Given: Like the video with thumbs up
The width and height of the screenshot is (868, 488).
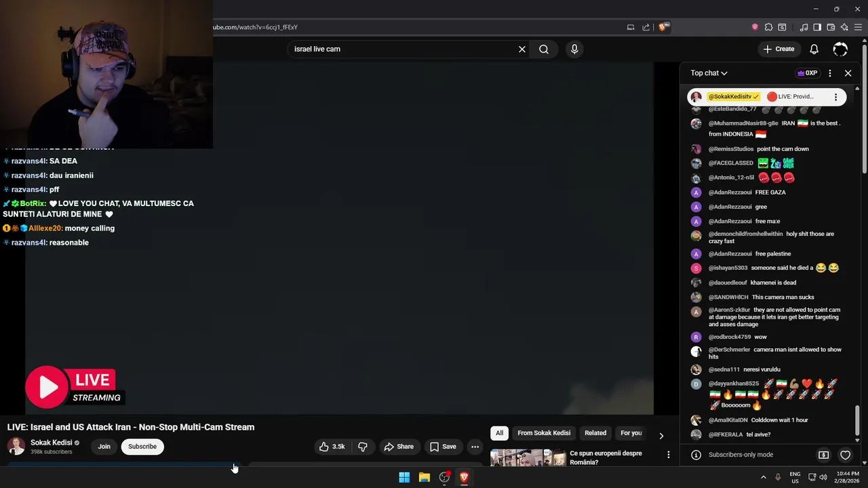Looking at the screenshot, I should tap(332, 447).
